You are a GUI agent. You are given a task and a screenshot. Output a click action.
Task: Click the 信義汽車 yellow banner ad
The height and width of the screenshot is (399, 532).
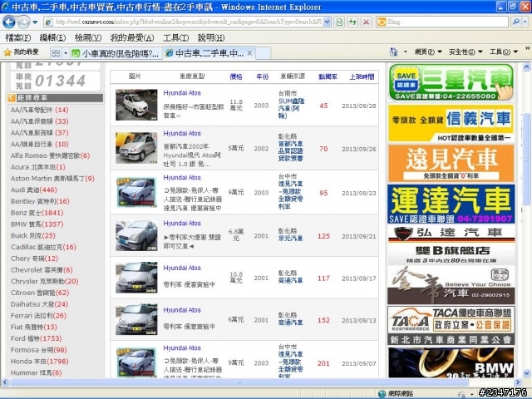point(451,123)
